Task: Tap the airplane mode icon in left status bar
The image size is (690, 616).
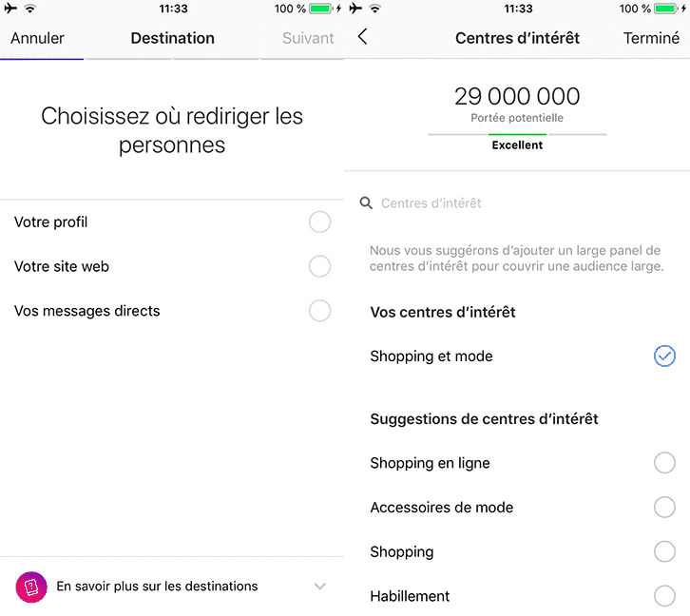Action: coord(10,9)
